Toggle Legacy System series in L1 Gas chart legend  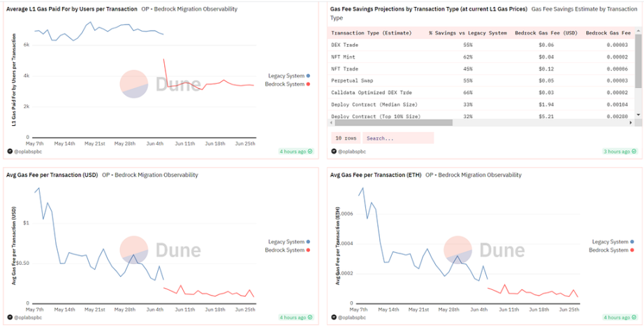288,75
